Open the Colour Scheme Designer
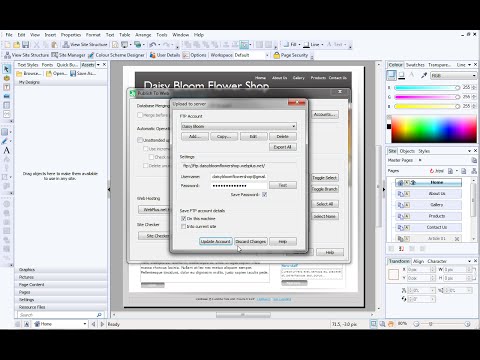480x360 pixels. click(x=116, y=55)
